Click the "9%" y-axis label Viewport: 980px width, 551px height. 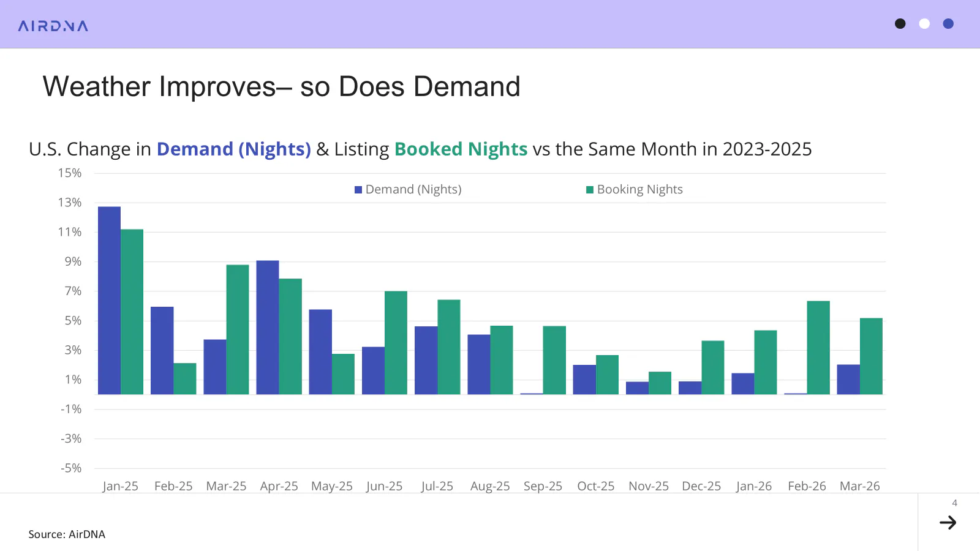(73, 261)
